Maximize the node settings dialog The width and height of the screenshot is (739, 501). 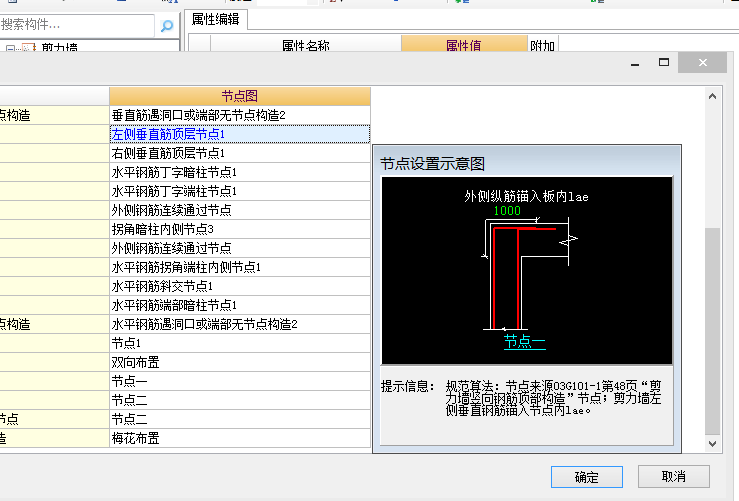[x=664, y=62]
